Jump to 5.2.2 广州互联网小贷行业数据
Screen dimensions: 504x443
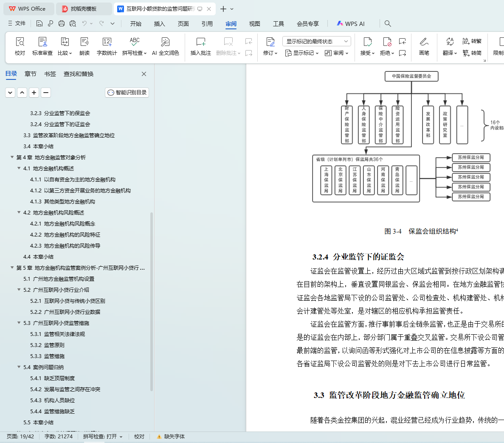tap(65, 312)
